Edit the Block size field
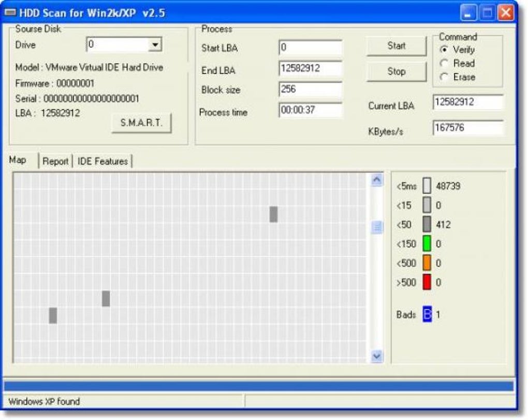The image size is (528, 420). (x=311, y=89)
